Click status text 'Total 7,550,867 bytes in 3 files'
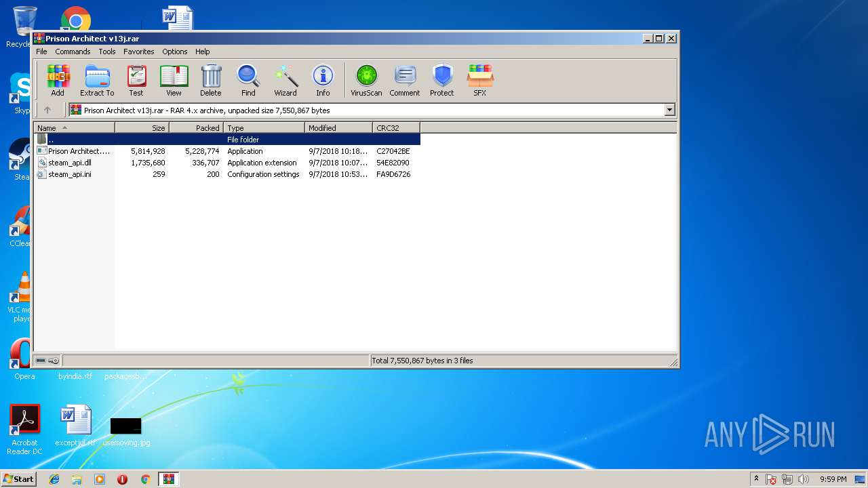 point(422,361)
